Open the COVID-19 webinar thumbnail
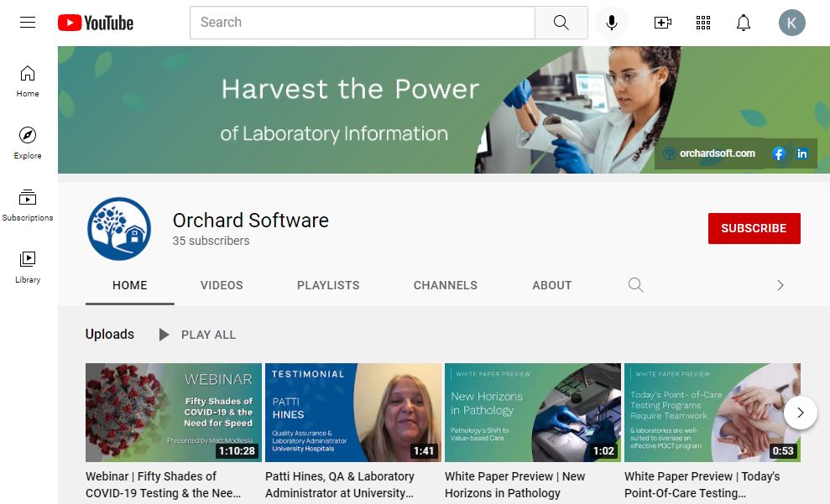The width and height of the screenshot is (830, 504). point(174,413)
